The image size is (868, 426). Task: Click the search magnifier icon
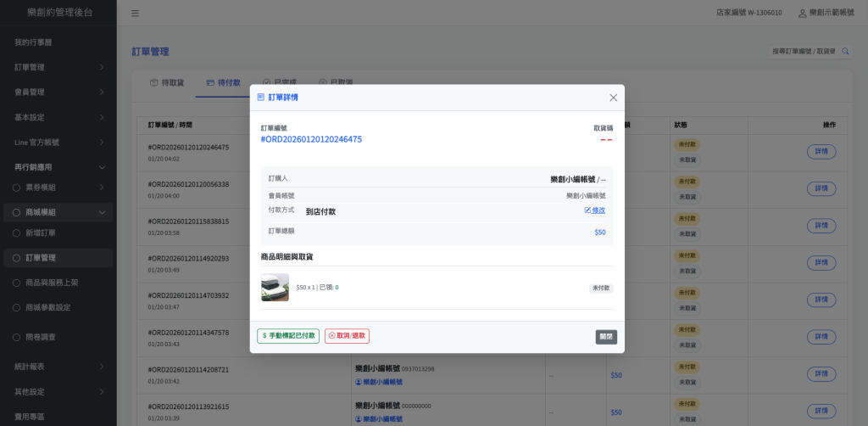845,52
